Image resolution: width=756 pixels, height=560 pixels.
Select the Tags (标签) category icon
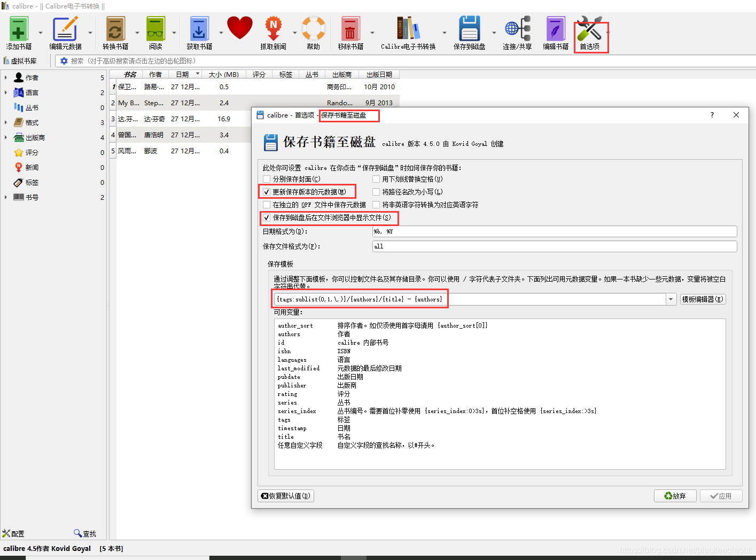(19, 182)
